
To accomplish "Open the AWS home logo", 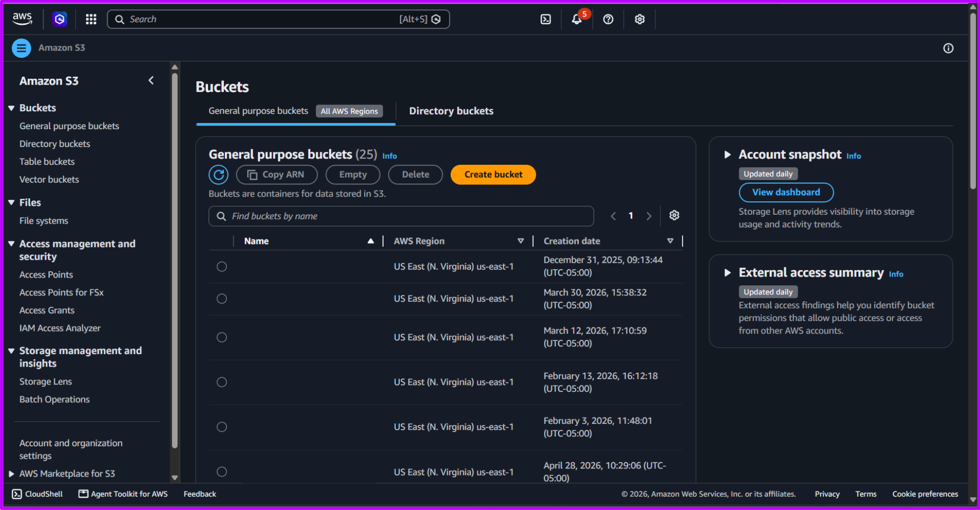I will (22, 19).
